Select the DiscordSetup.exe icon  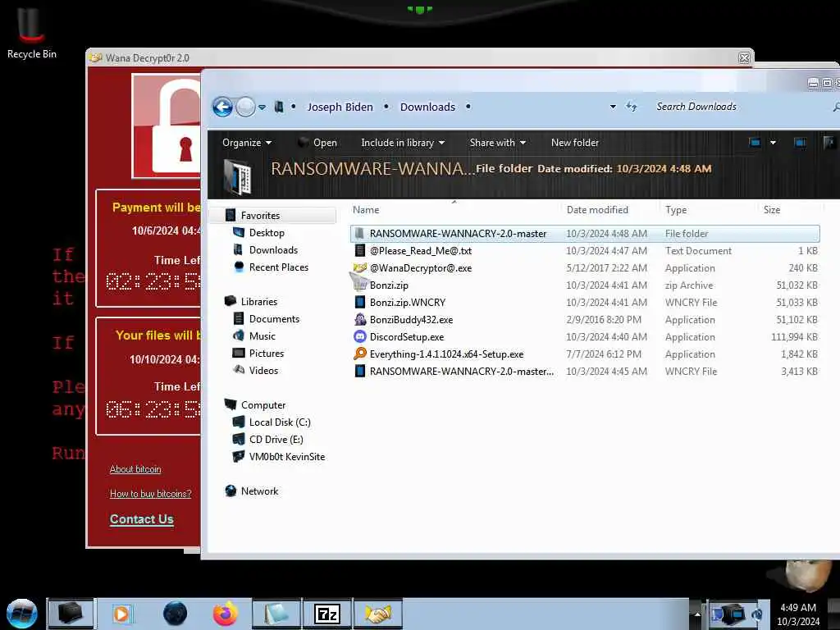(x=360, y=336)
